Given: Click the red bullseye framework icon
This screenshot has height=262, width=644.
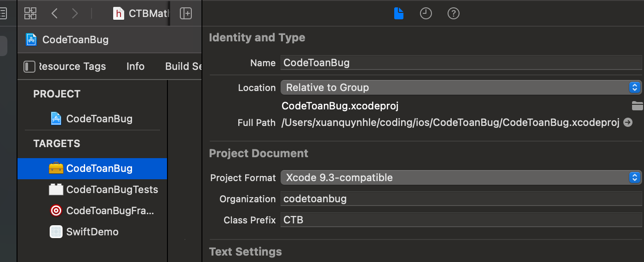Looking at the screenshot, I should pos(56,211).
